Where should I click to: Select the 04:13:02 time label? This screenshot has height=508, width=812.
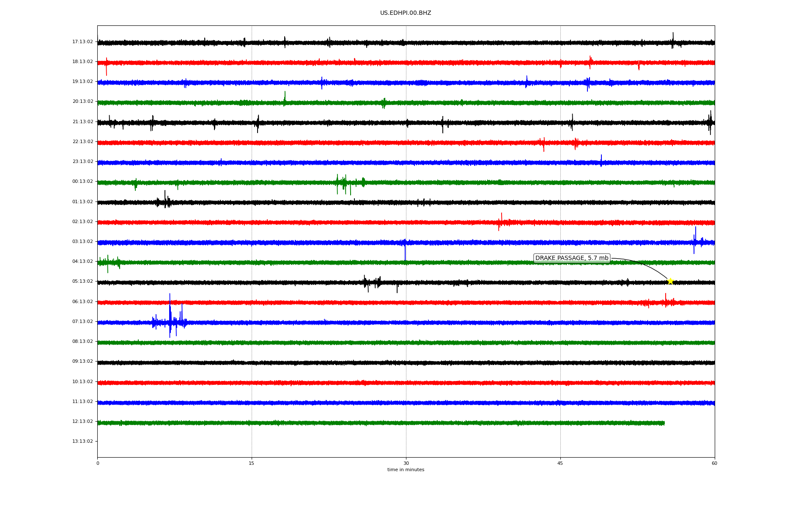coord(82,262)
